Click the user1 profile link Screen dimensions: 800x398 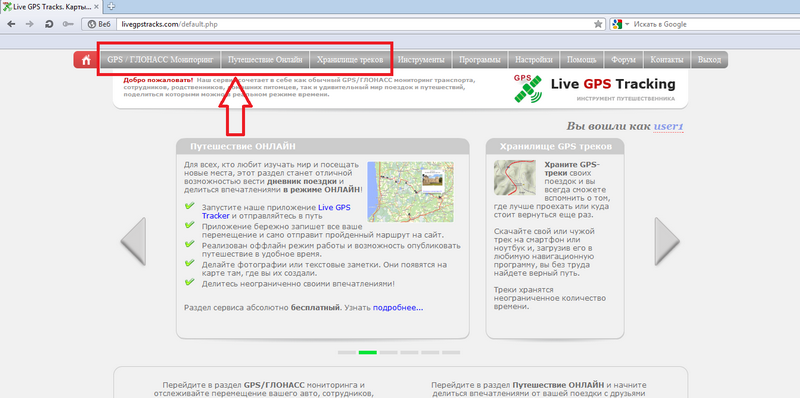668,127
